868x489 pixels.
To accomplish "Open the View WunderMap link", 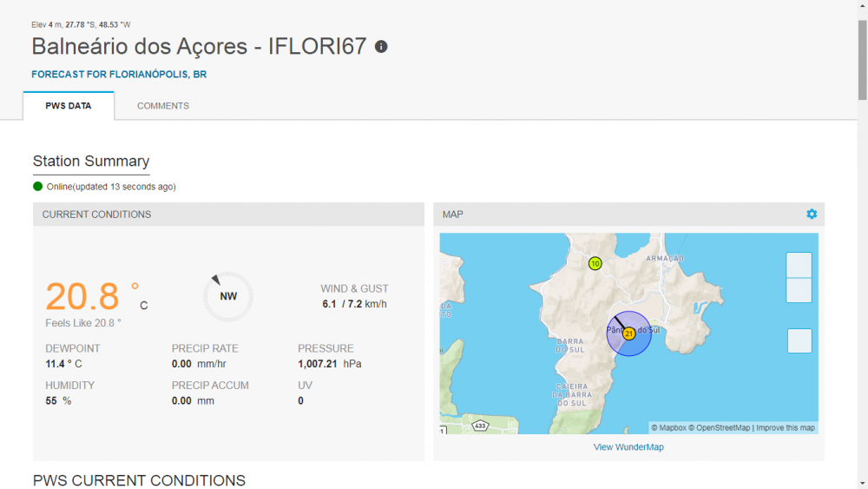I will point(628,447).
